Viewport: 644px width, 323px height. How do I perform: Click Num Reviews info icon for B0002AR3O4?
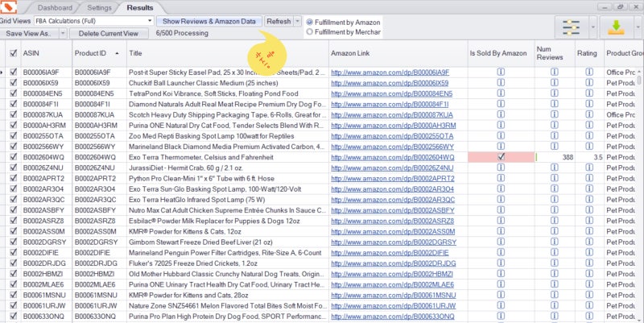[554, 188]
